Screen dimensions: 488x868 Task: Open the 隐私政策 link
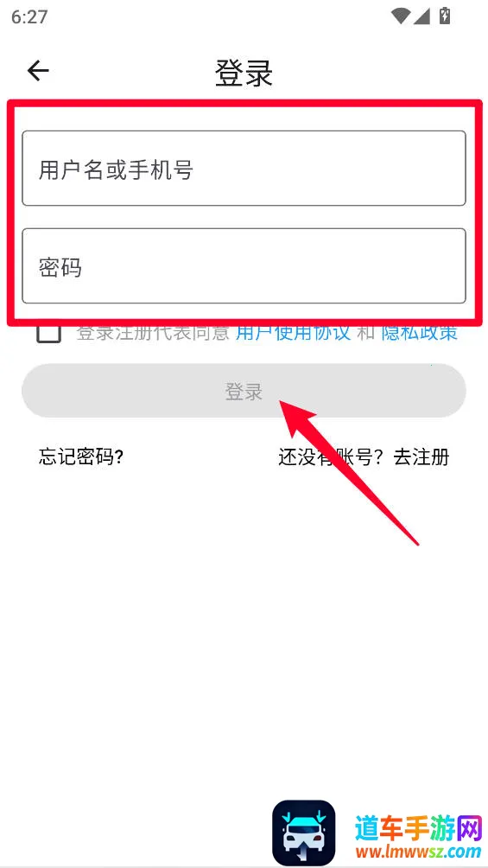click(x=420, y=333)
